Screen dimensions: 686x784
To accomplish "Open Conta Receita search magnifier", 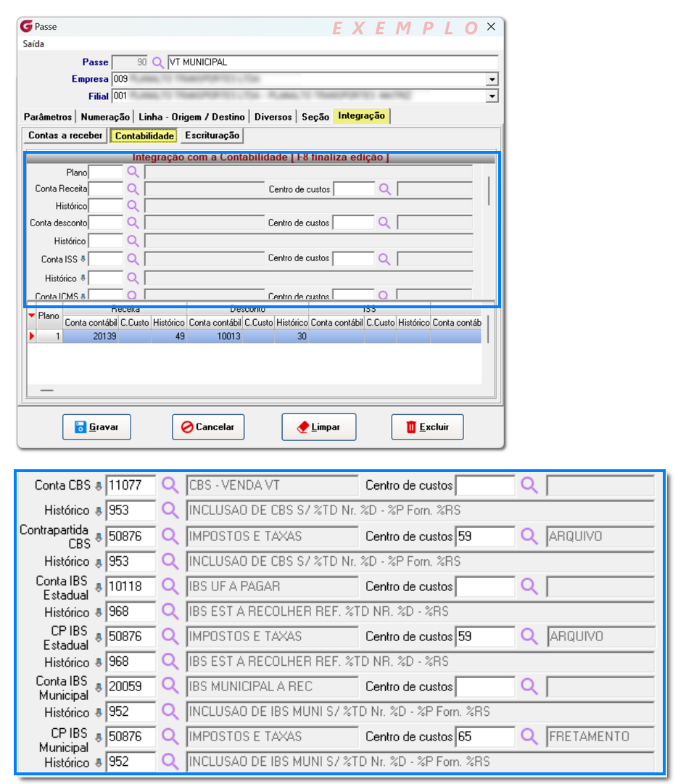I will 133,189.
